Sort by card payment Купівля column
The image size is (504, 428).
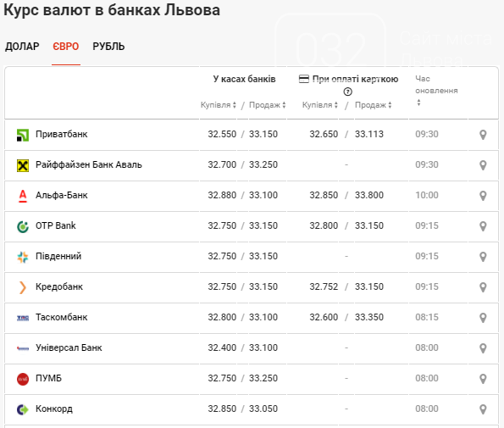pos(320,105)
